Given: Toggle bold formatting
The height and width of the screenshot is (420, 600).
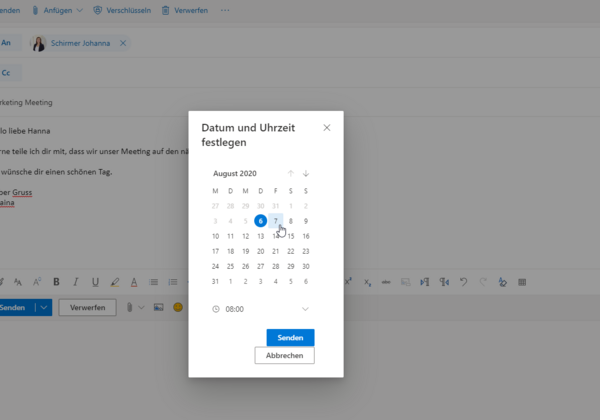Looking at the screenshot, I should (56, 282).
